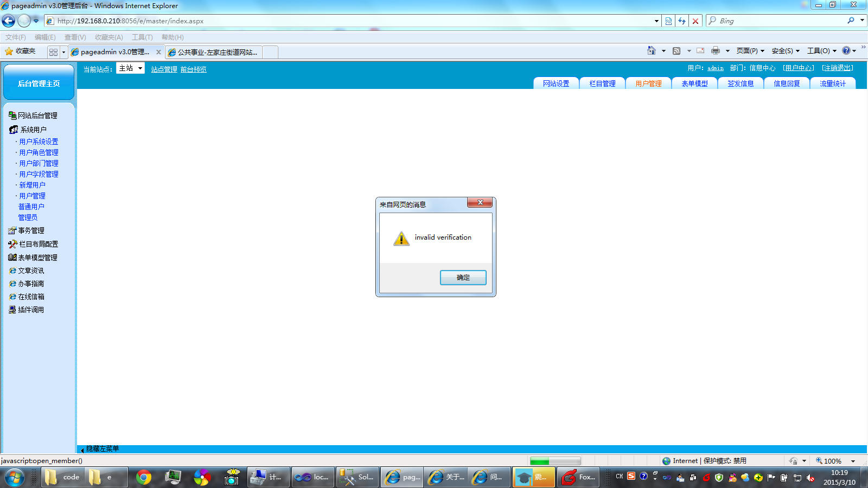Click the 注销退出 logout link

[838, 68]
